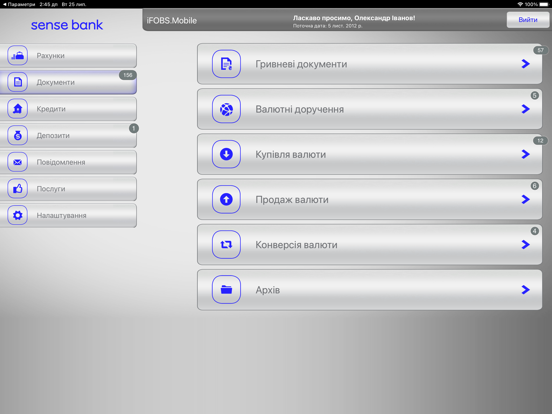Click the Депозити badge showing 1
The height and width of the screenshot is (414, 552).
point(134,128)
